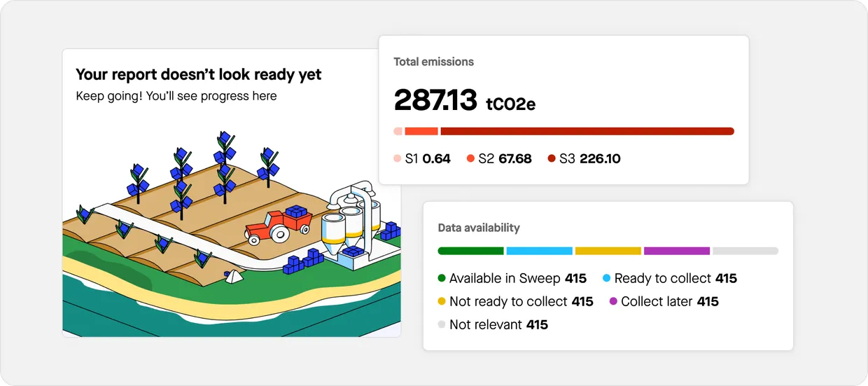
Task: Click the purple Collect later dot
Action: [x=613, y=302]
